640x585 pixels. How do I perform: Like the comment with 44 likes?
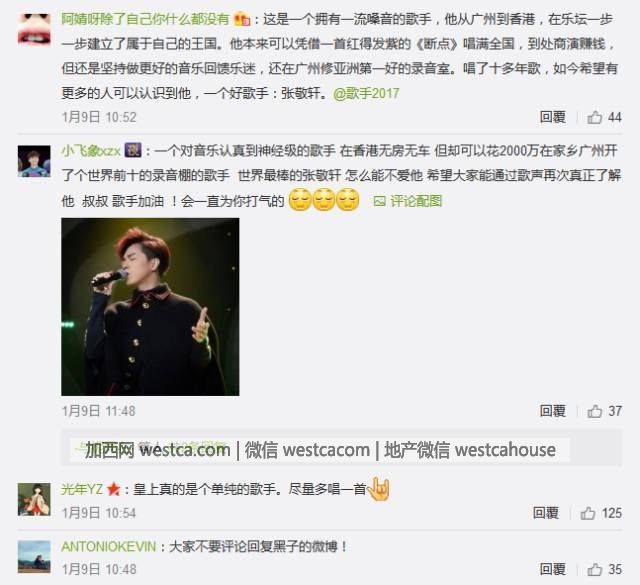pyautogui.click(x=595, y=117)
